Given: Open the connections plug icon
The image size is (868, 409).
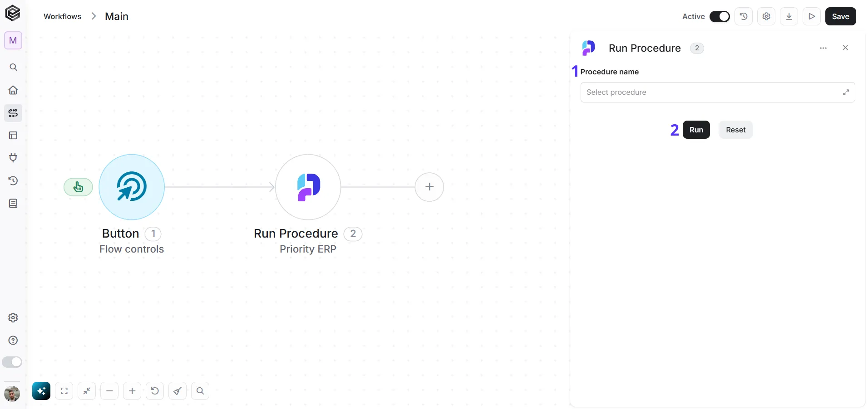Looking at the screenshot, I should [x=13, y=158].
